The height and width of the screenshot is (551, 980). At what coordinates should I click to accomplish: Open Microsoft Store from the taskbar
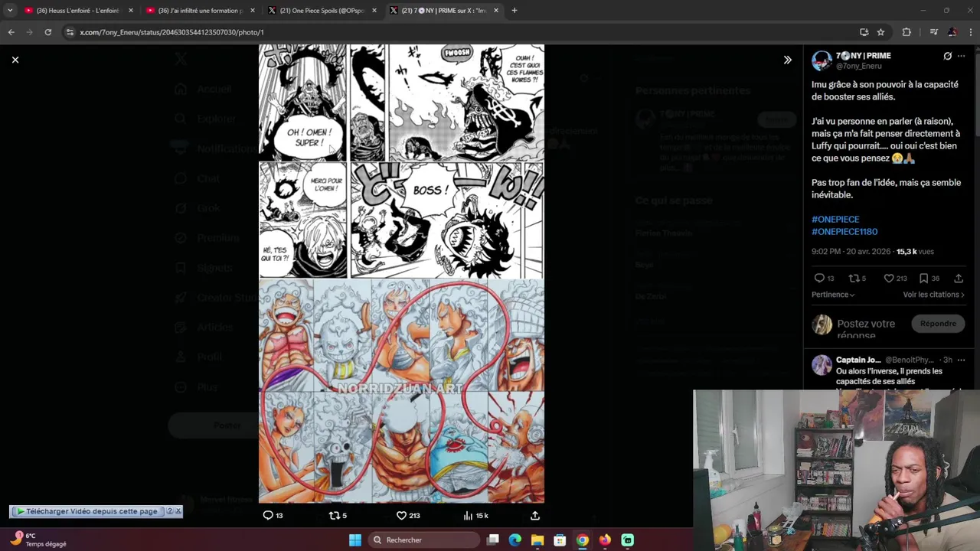click(560, 540)
